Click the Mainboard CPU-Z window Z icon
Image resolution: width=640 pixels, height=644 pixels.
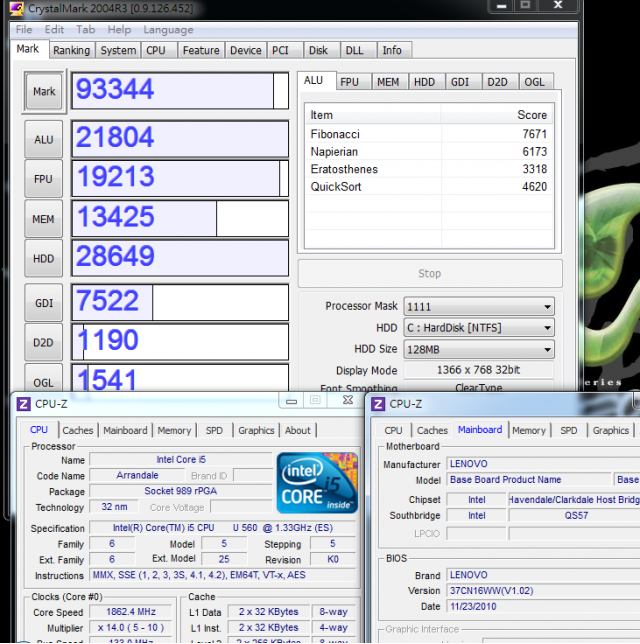[378, 404]
